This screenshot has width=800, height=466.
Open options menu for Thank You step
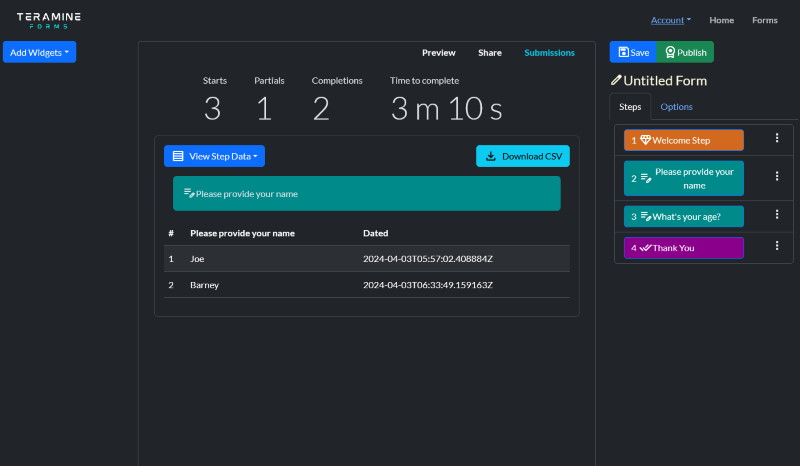[x=777, y=246]
